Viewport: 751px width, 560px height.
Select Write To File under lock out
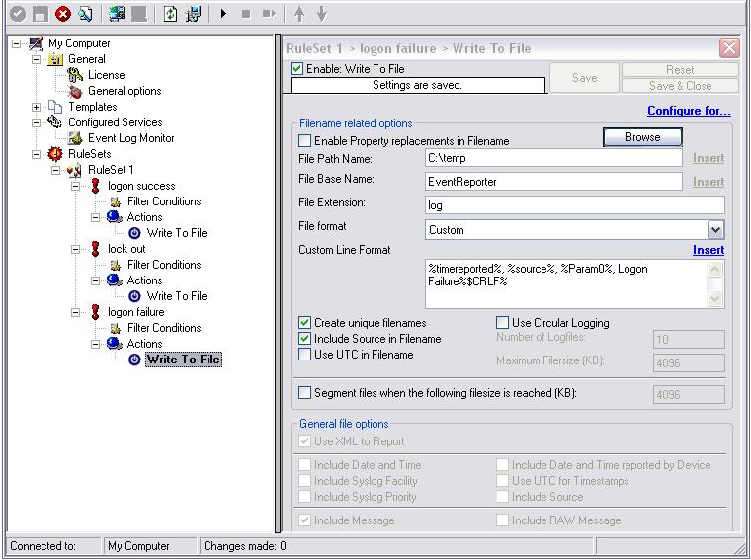point(176,296)
